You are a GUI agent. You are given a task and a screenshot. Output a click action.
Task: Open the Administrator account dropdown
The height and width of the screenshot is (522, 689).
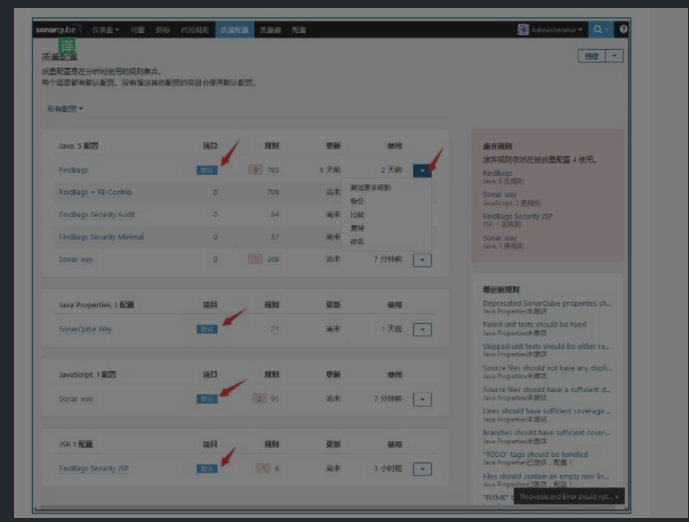(557, 30)
